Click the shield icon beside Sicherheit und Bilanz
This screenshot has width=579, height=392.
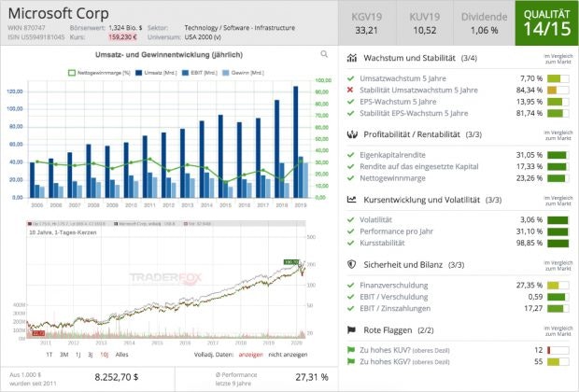coord(352,264)
